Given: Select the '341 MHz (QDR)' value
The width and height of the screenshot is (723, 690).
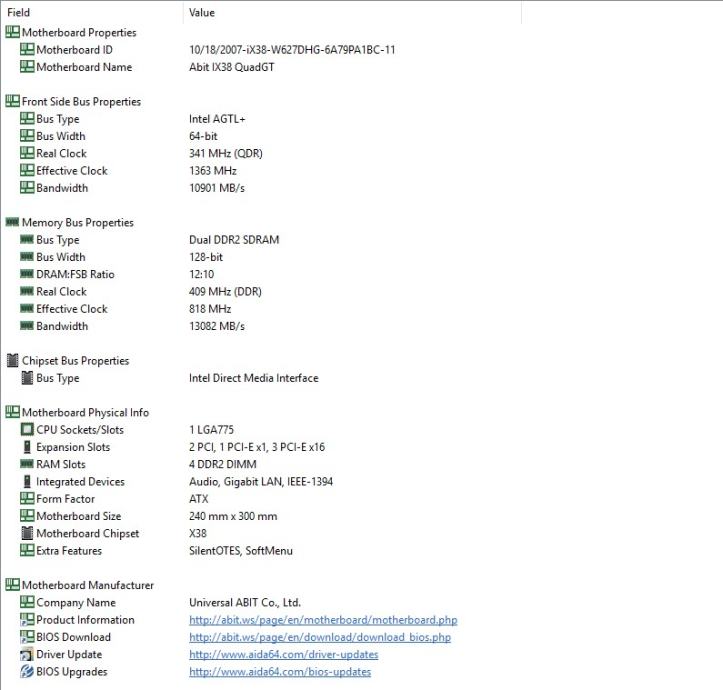Looking at the screenshot, I should tap(225, 154).
